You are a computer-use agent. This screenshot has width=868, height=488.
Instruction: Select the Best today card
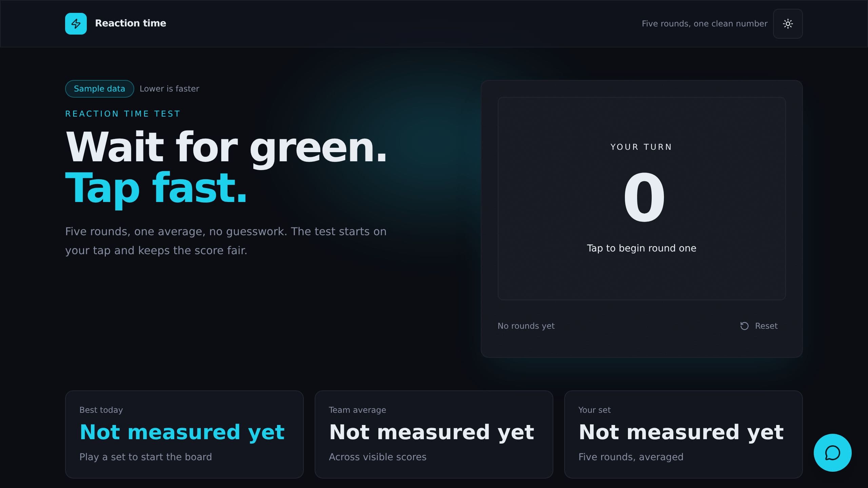[184, 434]
